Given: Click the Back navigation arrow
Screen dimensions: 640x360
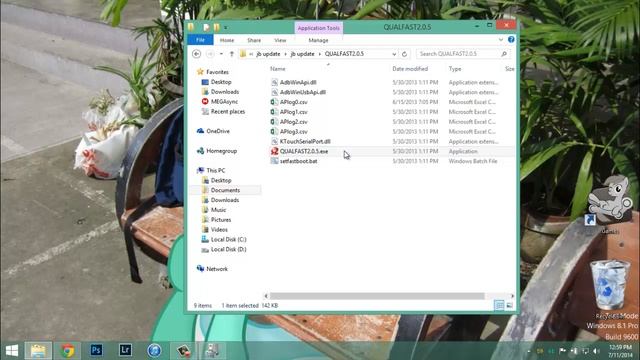Looking at the screenshot, I should (x=196, y=54).
